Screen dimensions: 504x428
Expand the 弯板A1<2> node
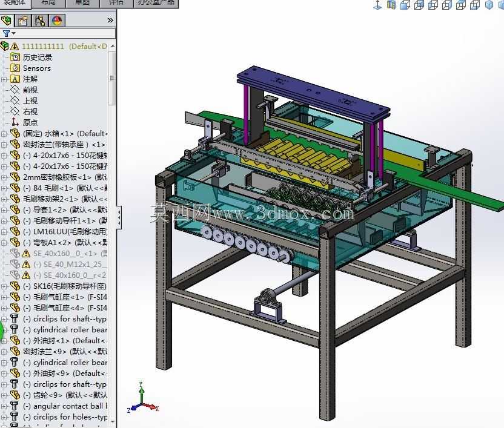coord(4,243)
